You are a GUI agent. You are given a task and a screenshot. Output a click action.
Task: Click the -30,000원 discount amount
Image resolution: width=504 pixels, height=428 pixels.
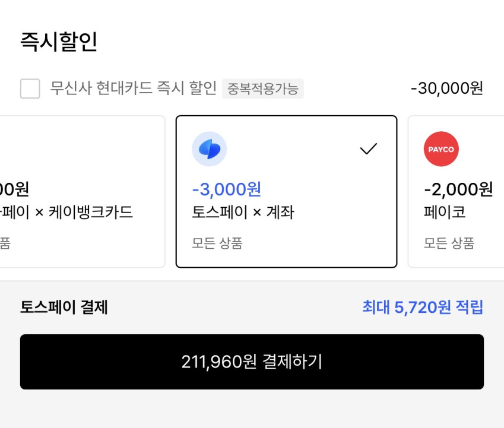(x=446, y=88)
